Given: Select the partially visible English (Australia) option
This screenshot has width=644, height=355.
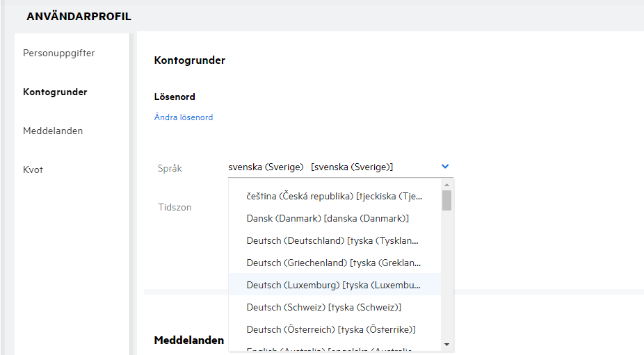Looking at the screenshot, I should pos(334,349).
